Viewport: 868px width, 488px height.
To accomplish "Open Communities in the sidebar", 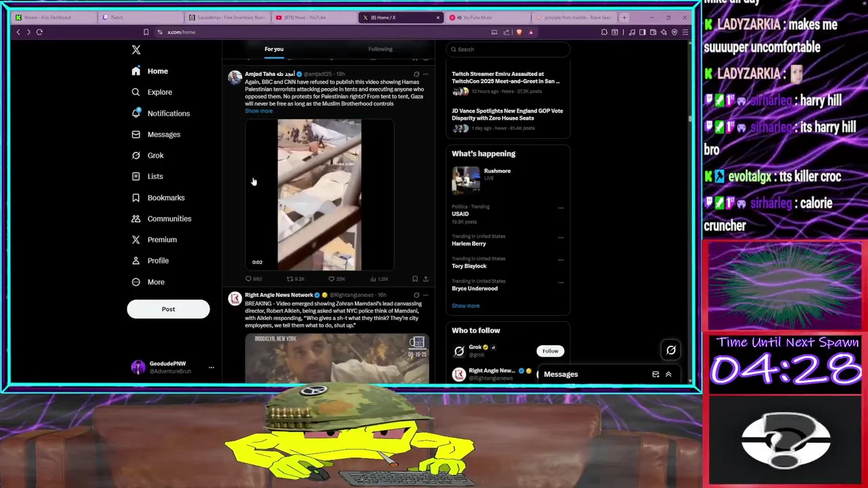I will 161,218.
